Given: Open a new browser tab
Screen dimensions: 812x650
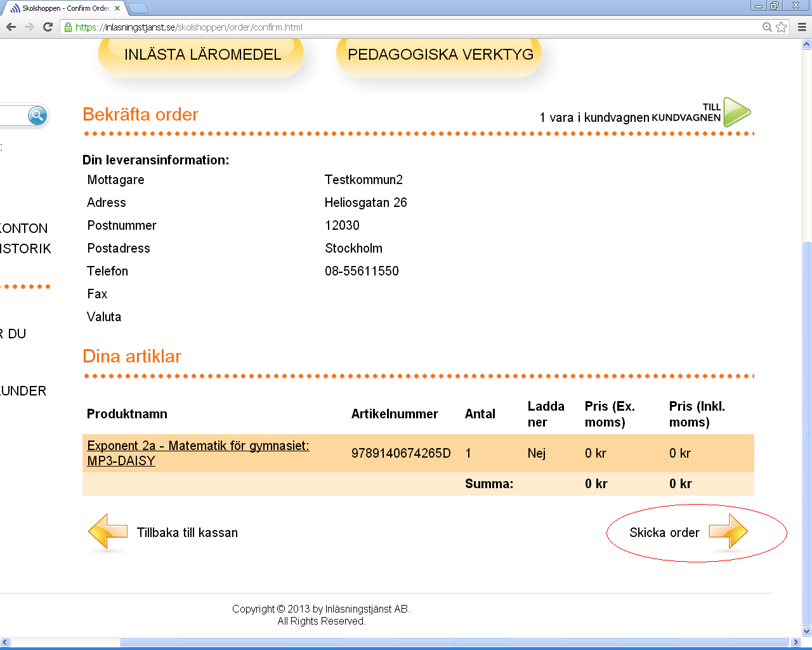Looking at the screenshot, I should 138,8.
